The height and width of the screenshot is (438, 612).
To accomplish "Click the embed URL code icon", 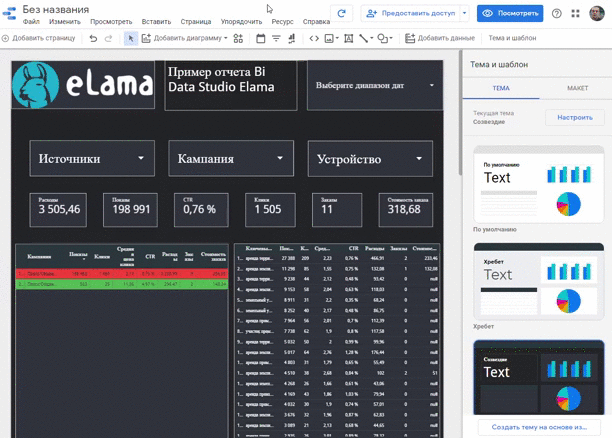I will pyautogui.click(x=314, y=38).
